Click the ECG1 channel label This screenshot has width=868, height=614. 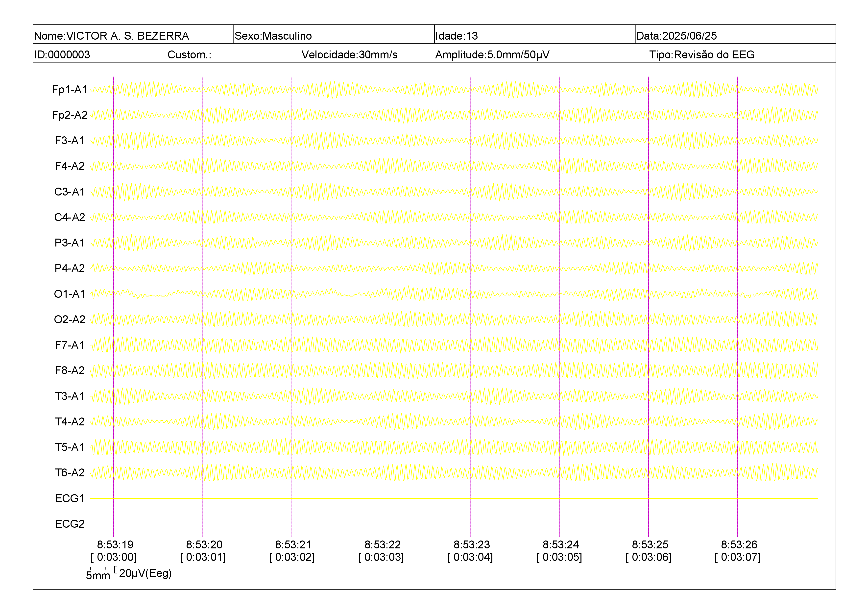click(70, 498)
